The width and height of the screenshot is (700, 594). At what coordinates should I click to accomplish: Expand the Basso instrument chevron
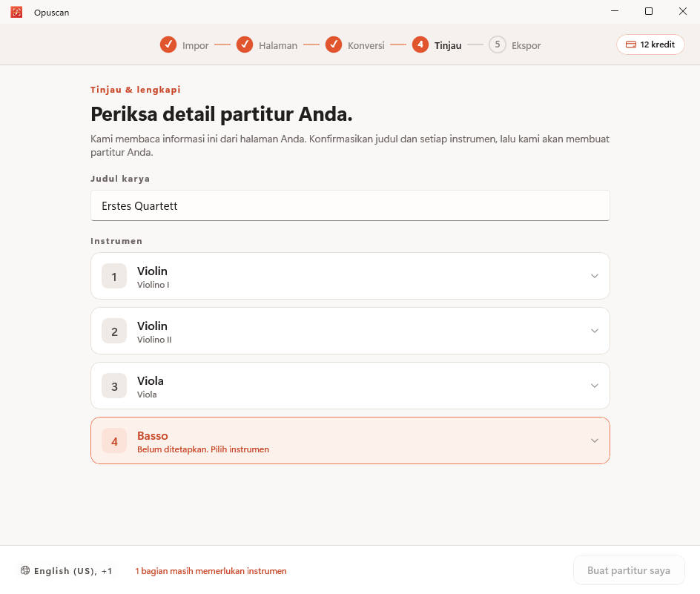[x=595, y=440]
